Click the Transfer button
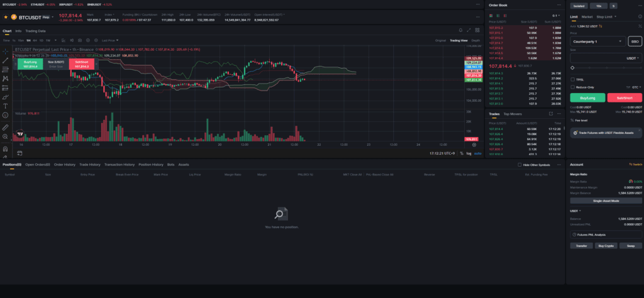Viewport: 644px width, 298px height. pyautogui.click(x=582, y=246)
